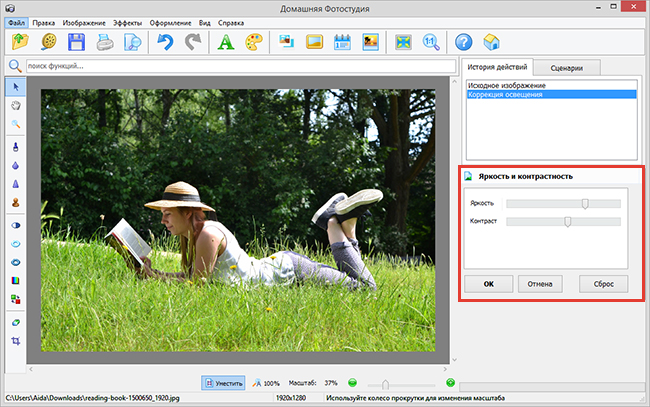The height and width of the screenshot is (407, 650).
Task: Open the Файл menu
Action: tap(17, 23)
